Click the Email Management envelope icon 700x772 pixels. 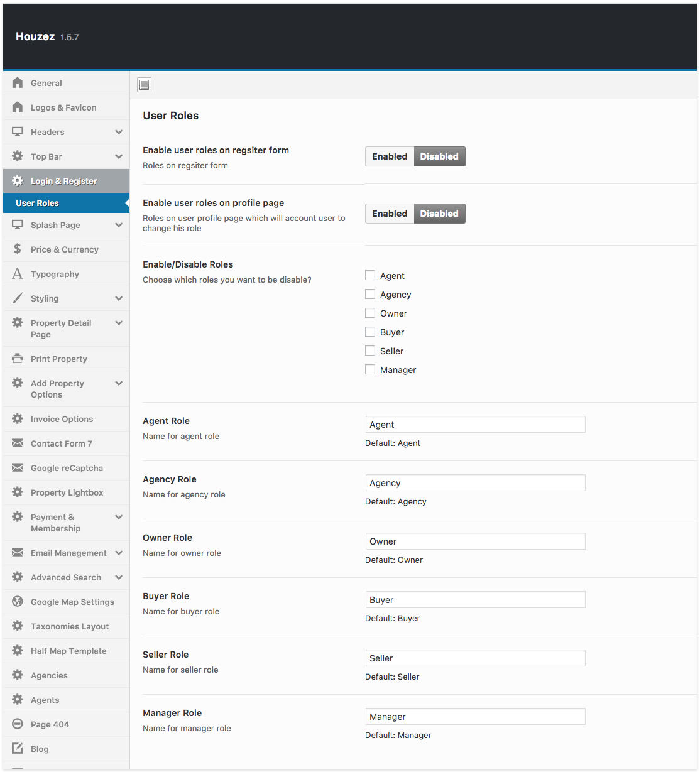pyautogui.click(x=18, y=552)
